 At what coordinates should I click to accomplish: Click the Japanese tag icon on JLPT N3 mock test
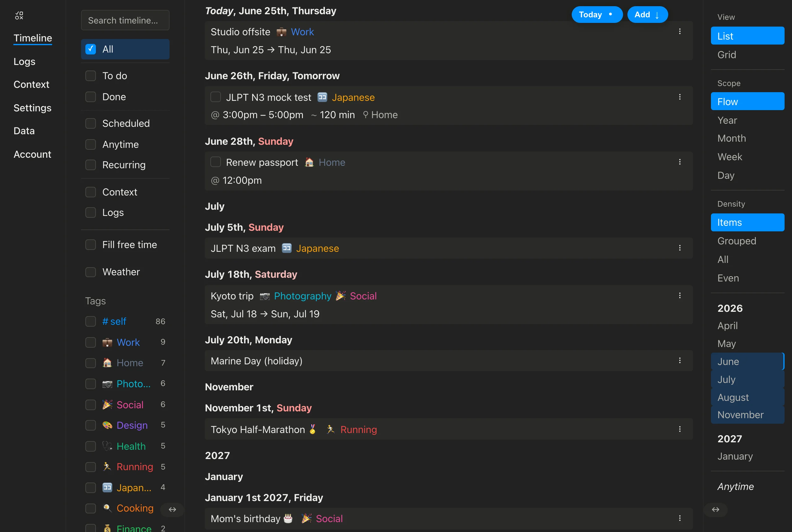pyautogui.click(x=322, y=97)
